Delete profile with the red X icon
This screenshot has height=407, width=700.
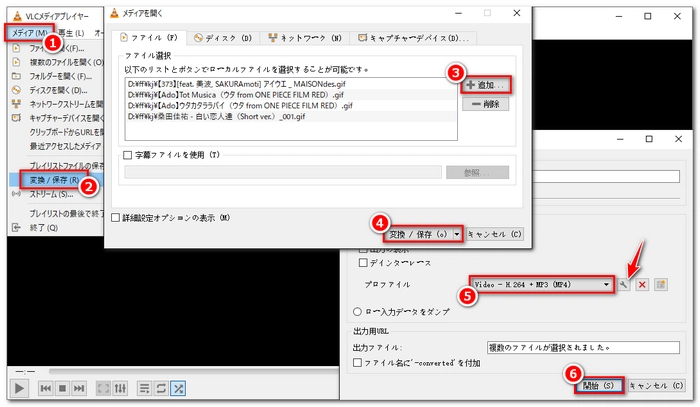coord(643,285)
